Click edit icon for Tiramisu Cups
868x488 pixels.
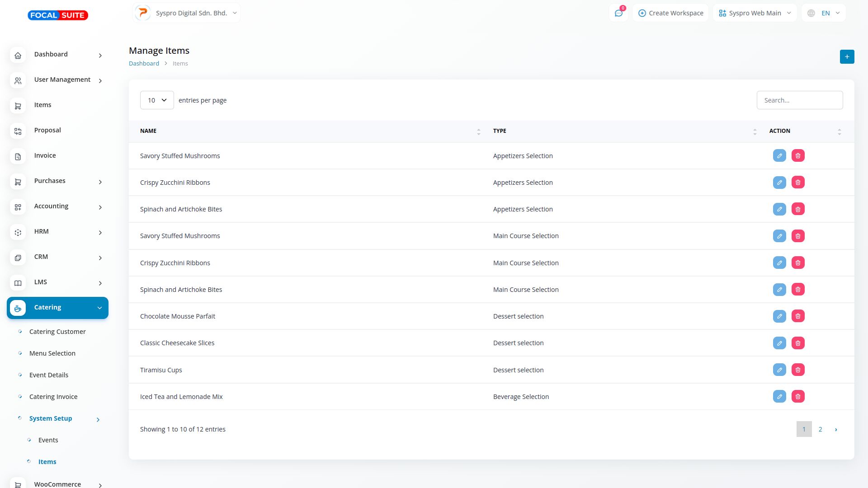coord(779,370)
